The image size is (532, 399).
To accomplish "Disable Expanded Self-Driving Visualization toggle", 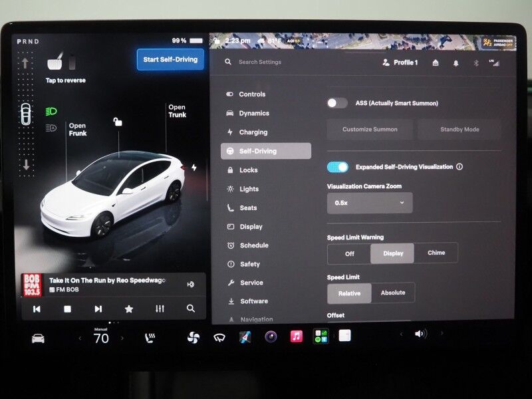I will click(338, 167).
